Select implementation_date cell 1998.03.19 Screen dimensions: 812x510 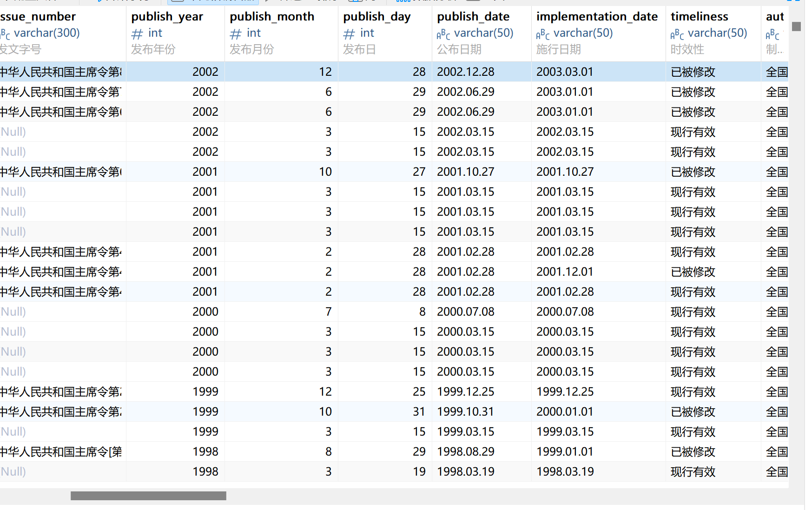click(599, 471)
